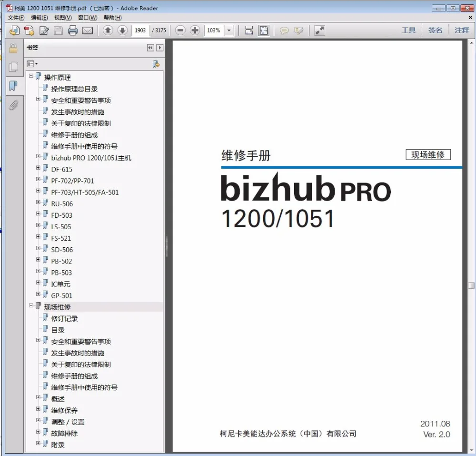This screenshot has width=476, height=456.
Task: Click the zoom out minus button
Action: [x=180, y=30]
